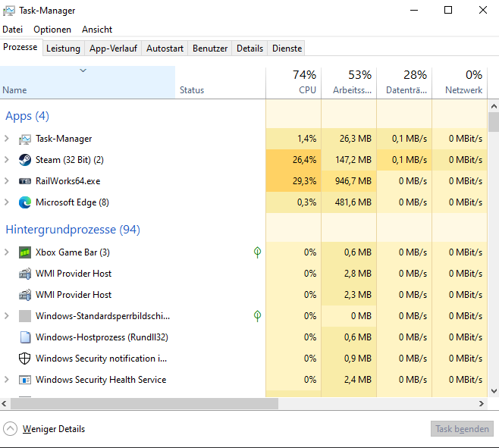This screenshot has height=448, width=499.
Task: Click the Steam app icon
Action: (x=25, y=160)
